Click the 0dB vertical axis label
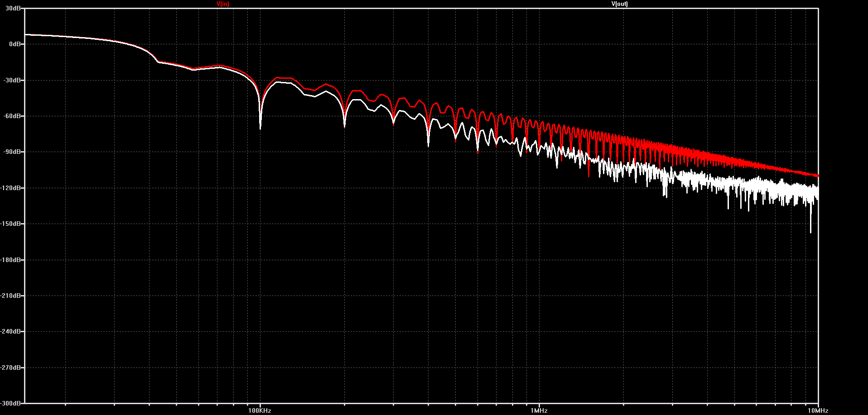 point(14,44)
